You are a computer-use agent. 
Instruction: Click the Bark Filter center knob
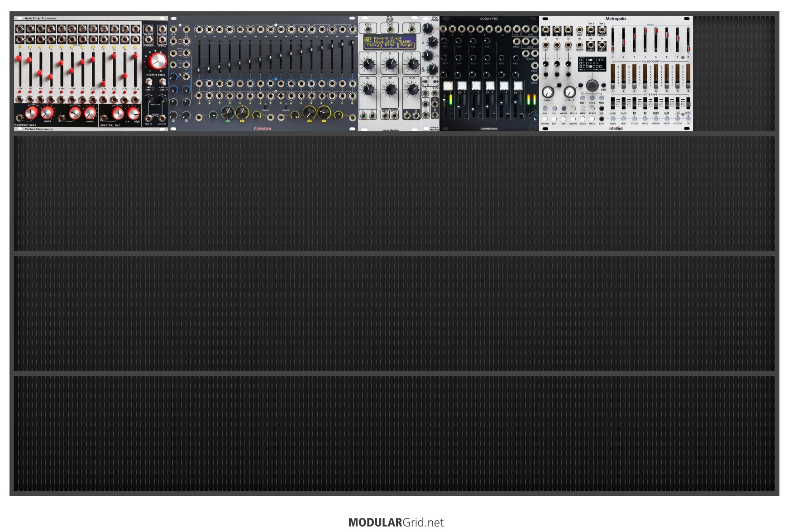[90, 112]
